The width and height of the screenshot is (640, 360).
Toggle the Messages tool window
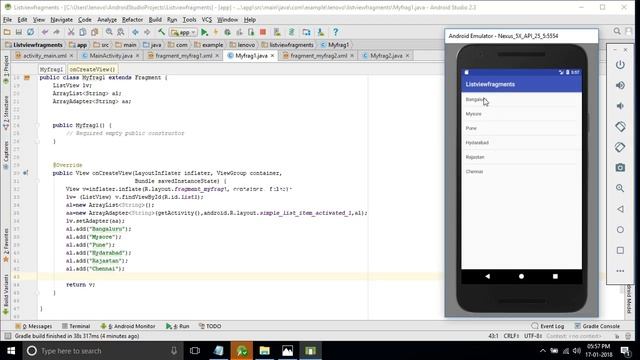coord(33,326)
